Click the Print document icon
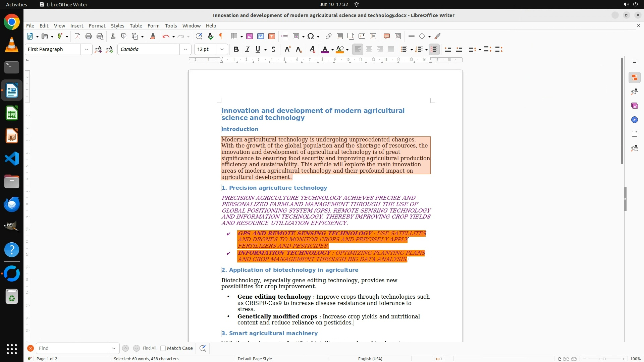Screen dimensions: 644x362 tap(89, 36)
